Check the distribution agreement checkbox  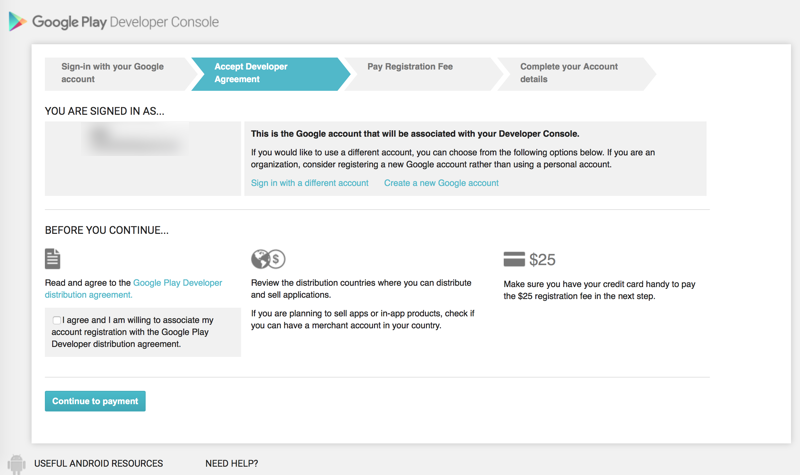(x=57, y=320)
